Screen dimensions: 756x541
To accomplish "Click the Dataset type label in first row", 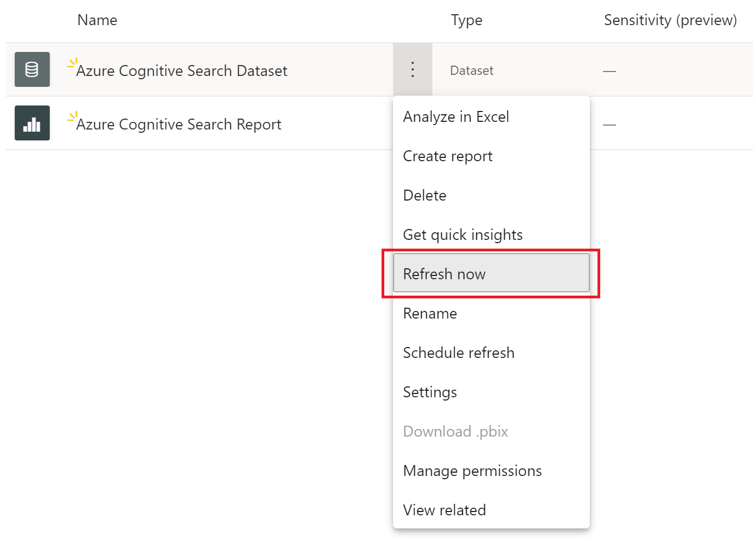I will (472, 70).
